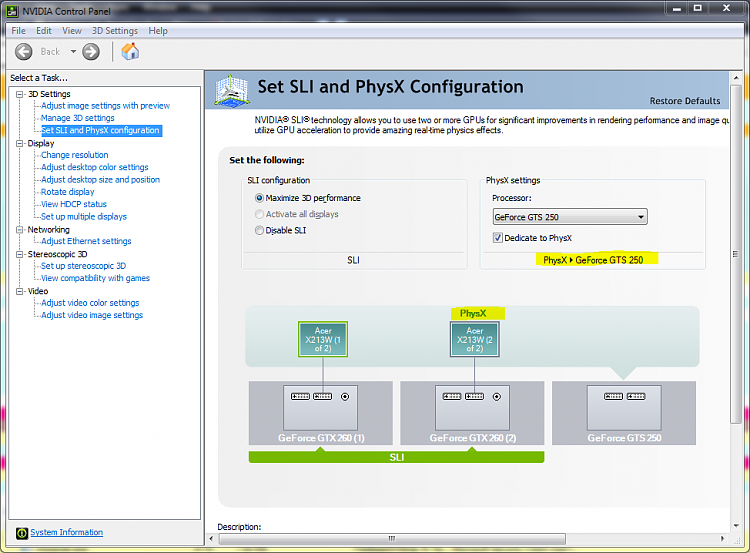Screen dimensions: 750x553
Task: Open Change resolution task
Action: point(75,155)
